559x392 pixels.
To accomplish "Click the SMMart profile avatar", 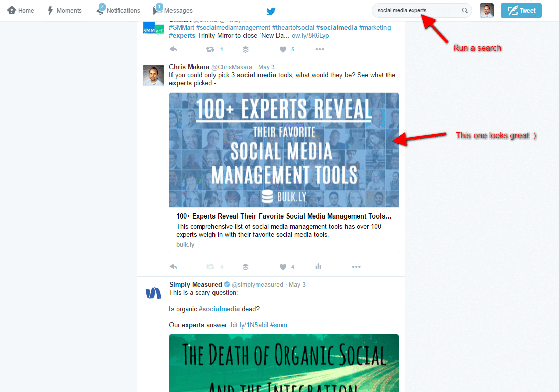I will (153, 29).
